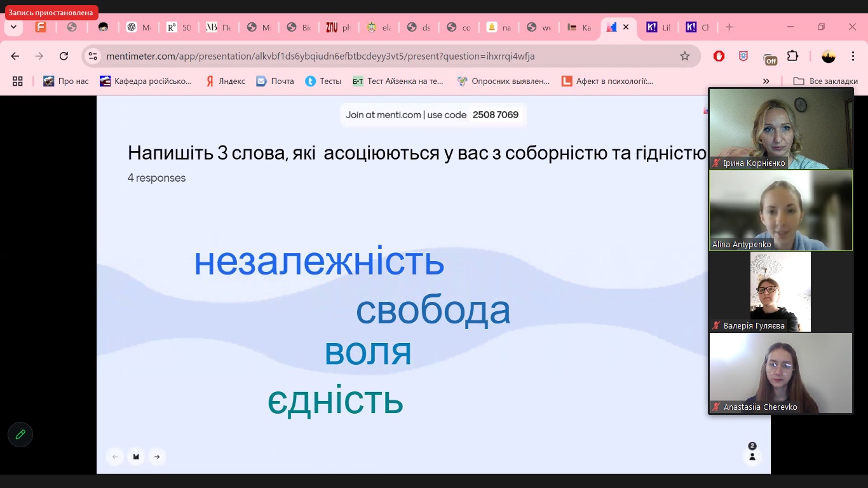Open the "Все закладки" bookmarks folder
Screen dimensions: 868x488
coord(825,81)
